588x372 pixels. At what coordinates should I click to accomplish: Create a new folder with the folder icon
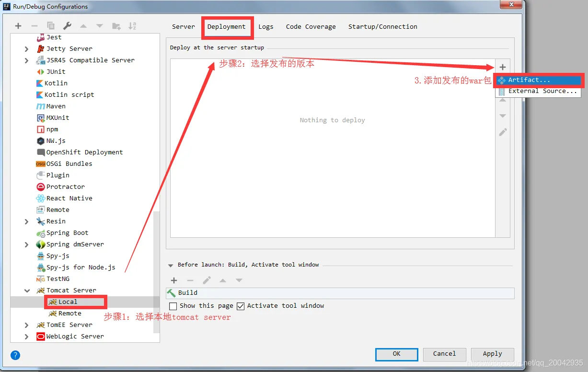pyautogui.click(x=116, y=26)
